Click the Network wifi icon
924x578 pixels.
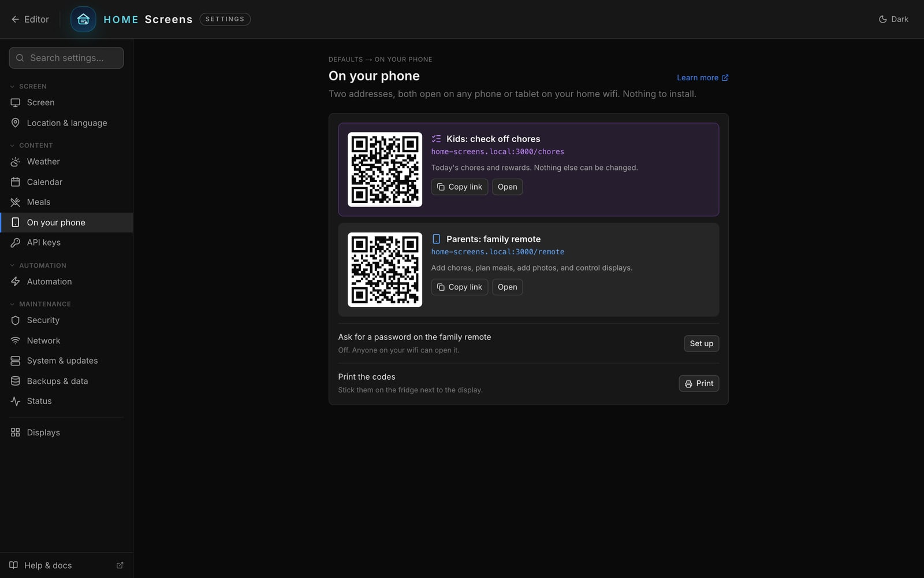click(16, 340)
